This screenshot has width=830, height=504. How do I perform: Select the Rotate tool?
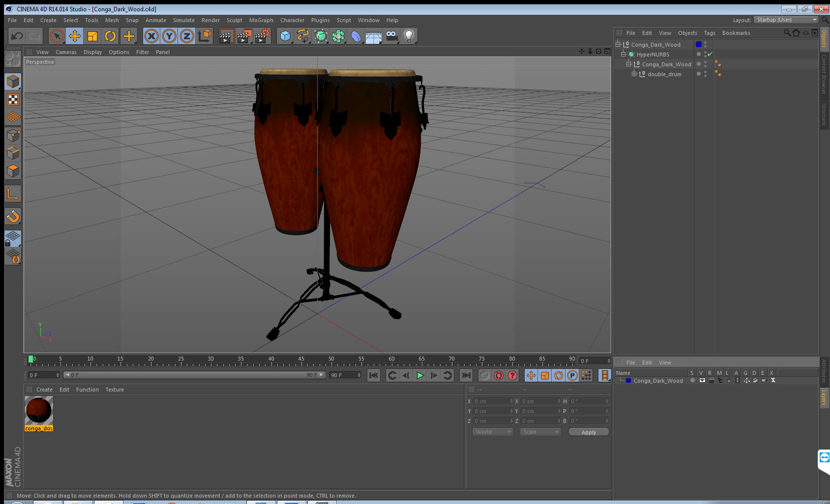[110, 36]
